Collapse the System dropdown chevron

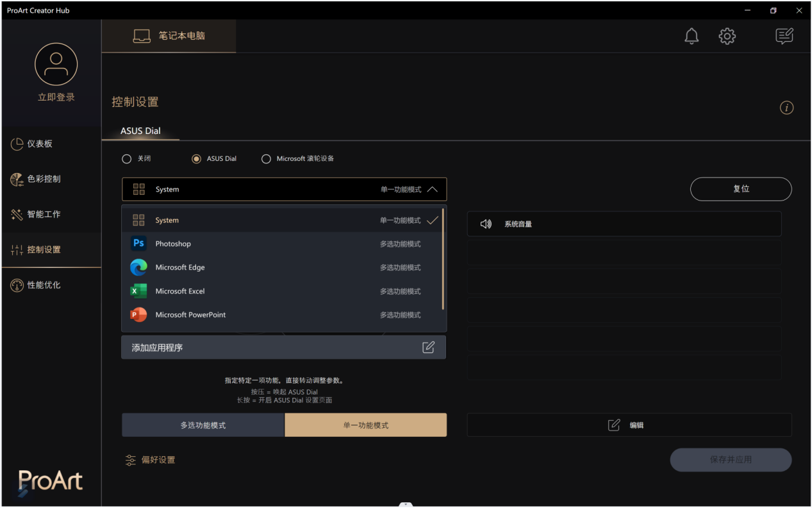click(x=432, y=190)
